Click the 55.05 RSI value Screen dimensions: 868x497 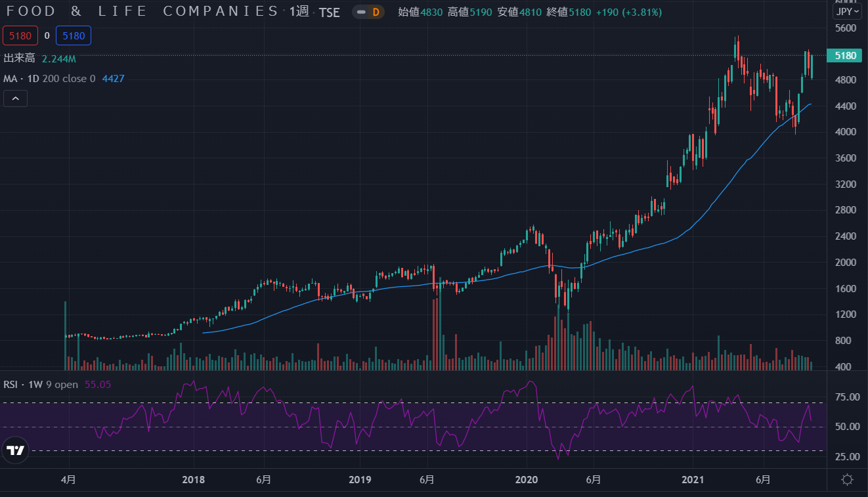coord(98,385)
